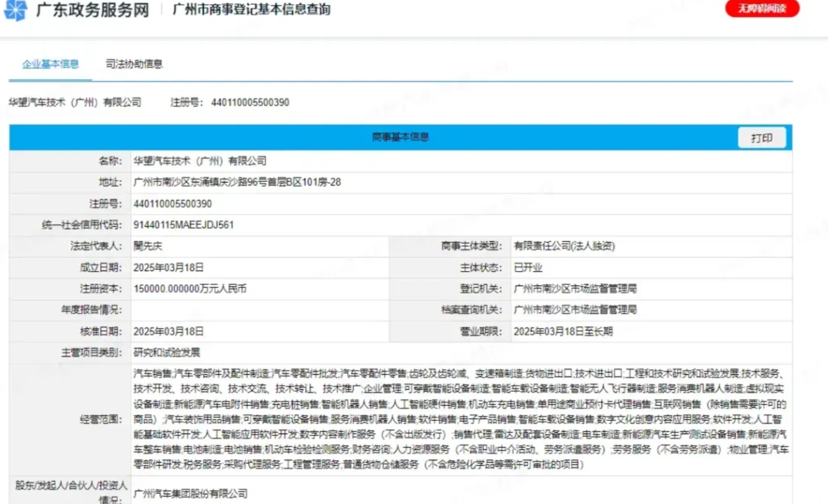
Task: Select registered capital 150000.000000万元人民币
Action: point(190,289)
